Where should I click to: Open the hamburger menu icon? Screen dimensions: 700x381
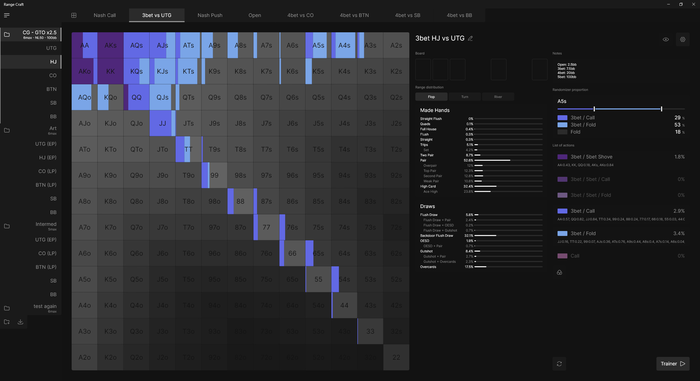tap(7, 15)
